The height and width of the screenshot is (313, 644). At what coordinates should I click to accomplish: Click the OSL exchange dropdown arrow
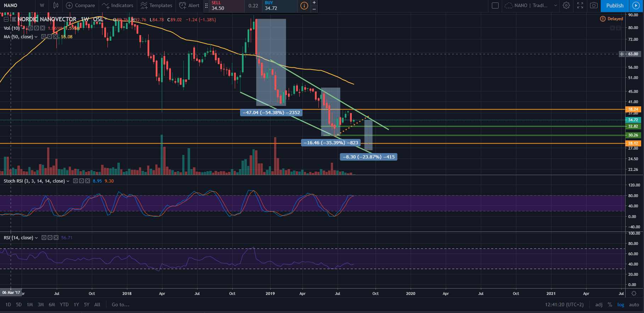(105, 19)
